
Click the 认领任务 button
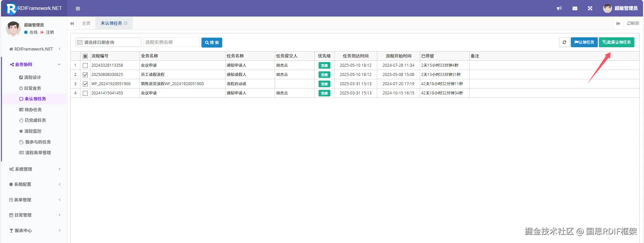(584, 42)
